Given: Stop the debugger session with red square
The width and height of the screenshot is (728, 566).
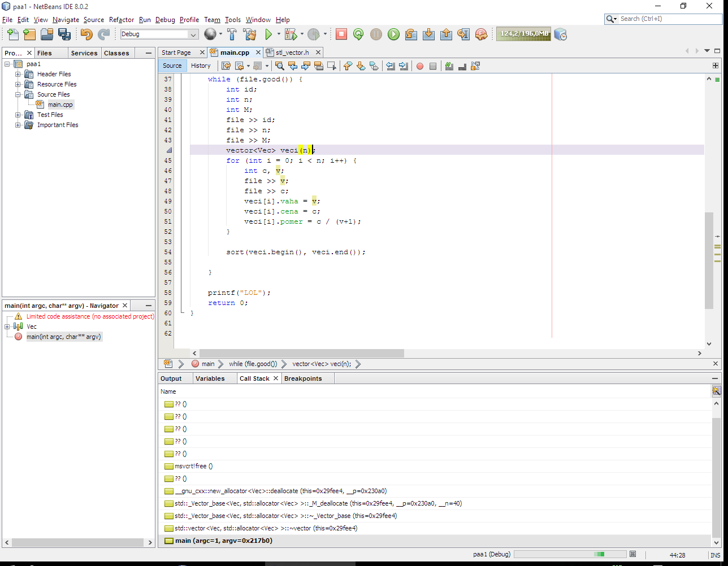Looking at the screenshot, I should pos(341,34).
